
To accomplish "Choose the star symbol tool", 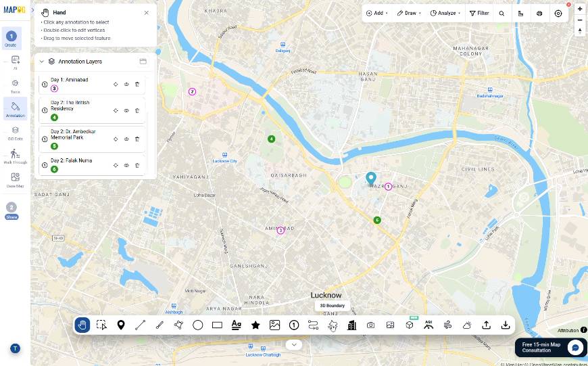I will coord(255,325).
